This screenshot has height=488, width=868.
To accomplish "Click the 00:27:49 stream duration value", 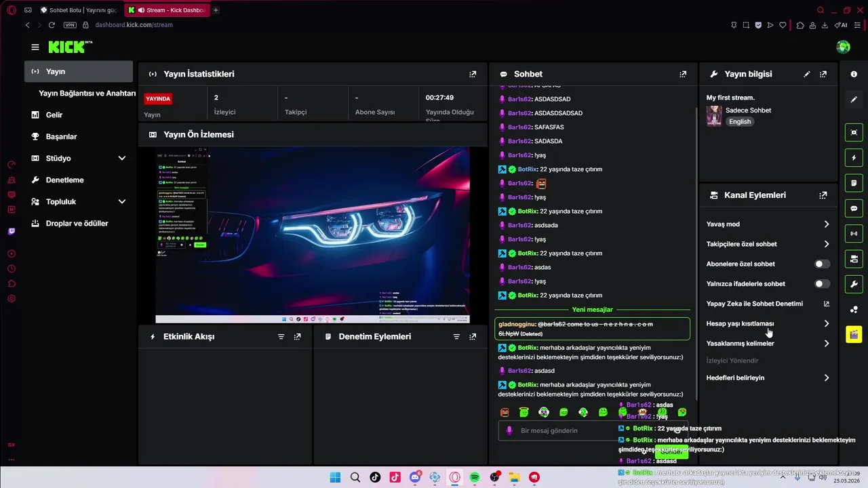I will click(439, 98).
